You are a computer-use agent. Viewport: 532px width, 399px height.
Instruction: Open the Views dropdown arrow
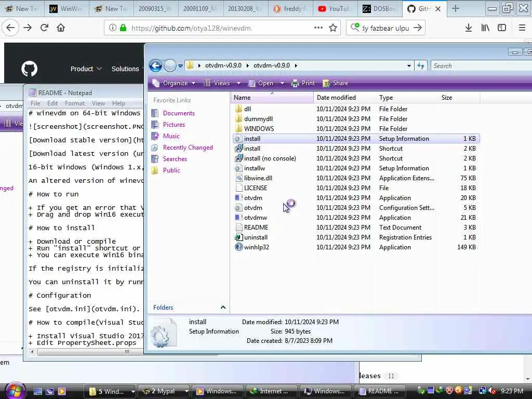[x=238, y=83]
